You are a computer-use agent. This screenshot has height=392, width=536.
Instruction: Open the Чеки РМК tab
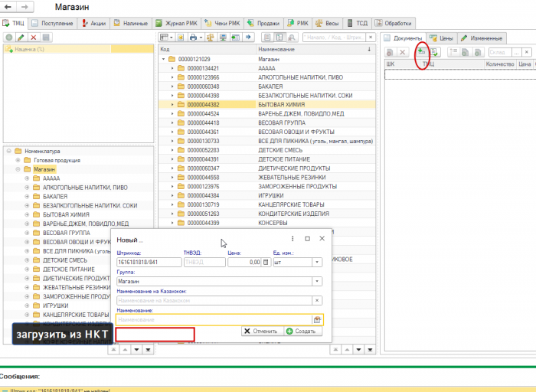click(x=222, y=23)
